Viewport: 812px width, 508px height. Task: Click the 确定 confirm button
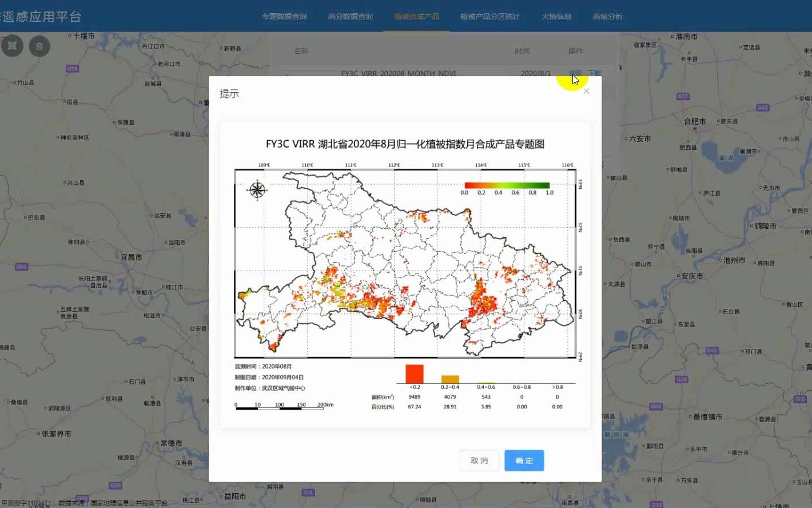[x=524, y=461]
